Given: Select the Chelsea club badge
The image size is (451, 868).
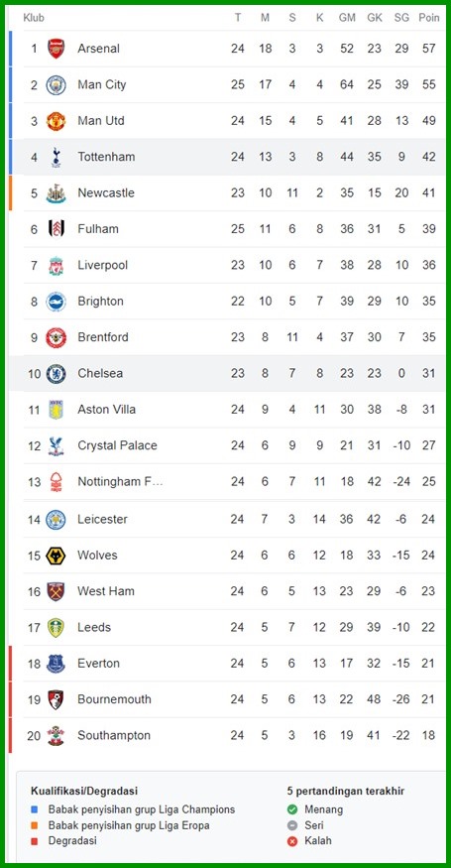Looking at the screenshot, I should 56,374.
